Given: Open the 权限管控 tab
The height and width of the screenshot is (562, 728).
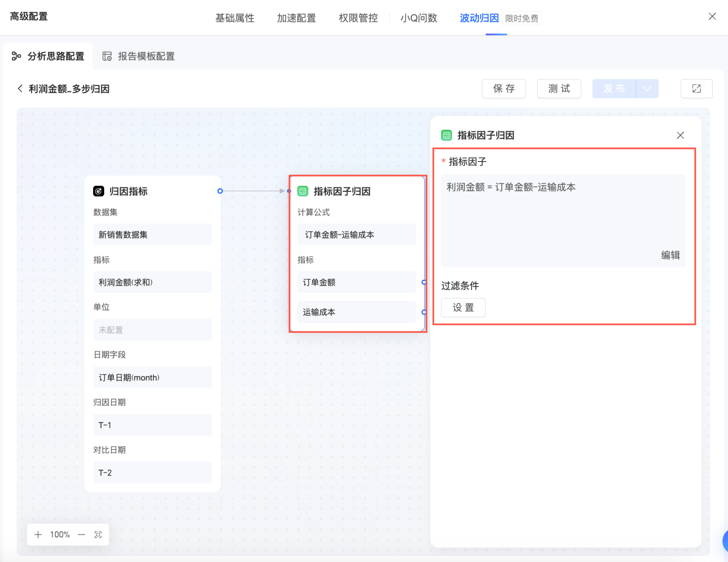Looking at the screenshot, I should (x=358, y=18).
